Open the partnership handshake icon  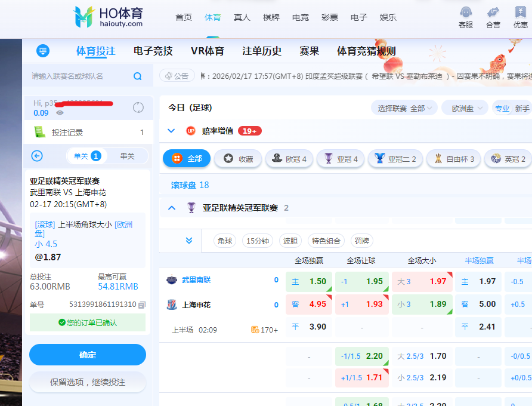(x=493, y=13)
